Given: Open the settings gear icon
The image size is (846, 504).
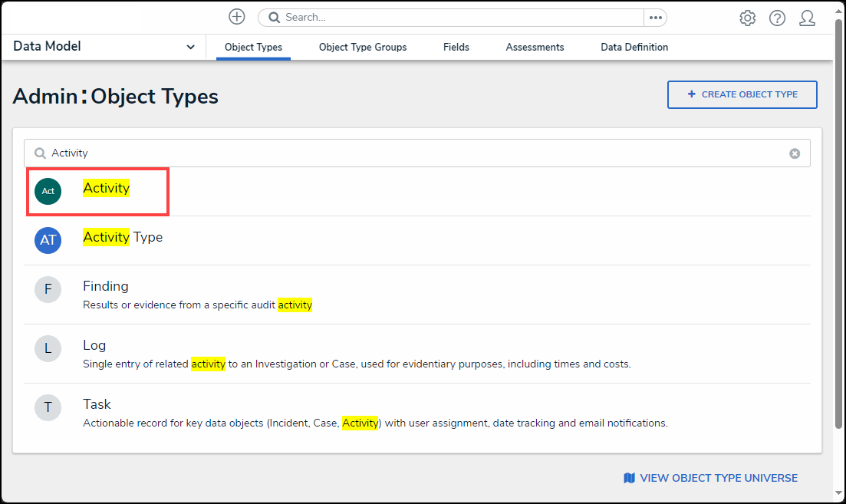Looking at the screenshot, I should point(747,18).
